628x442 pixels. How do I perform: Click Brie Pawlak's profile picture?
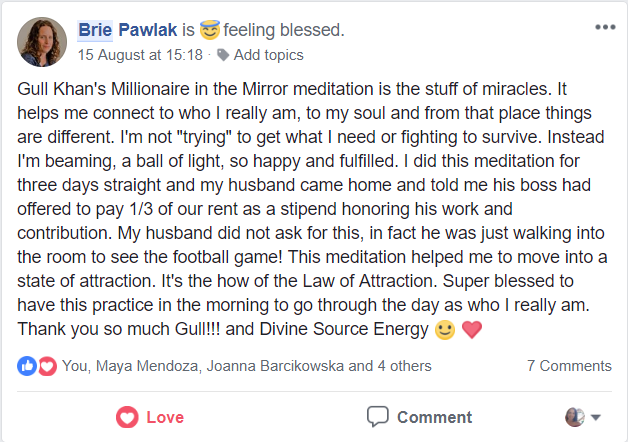click(40, 41)
